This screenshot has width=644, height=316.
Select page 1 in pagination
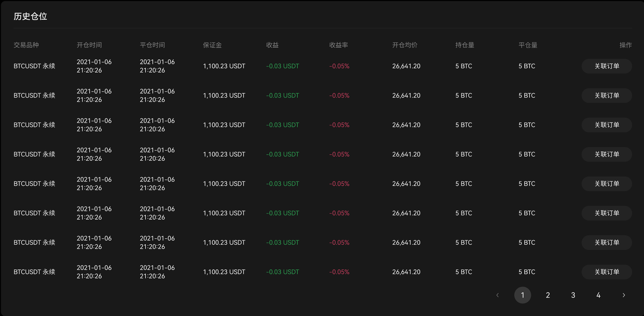pos(523,295)
